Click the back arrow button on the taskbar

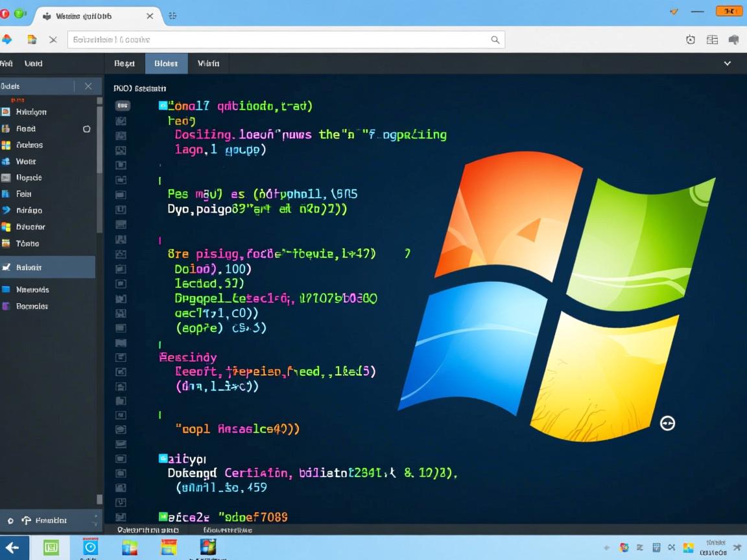(14, 548)
